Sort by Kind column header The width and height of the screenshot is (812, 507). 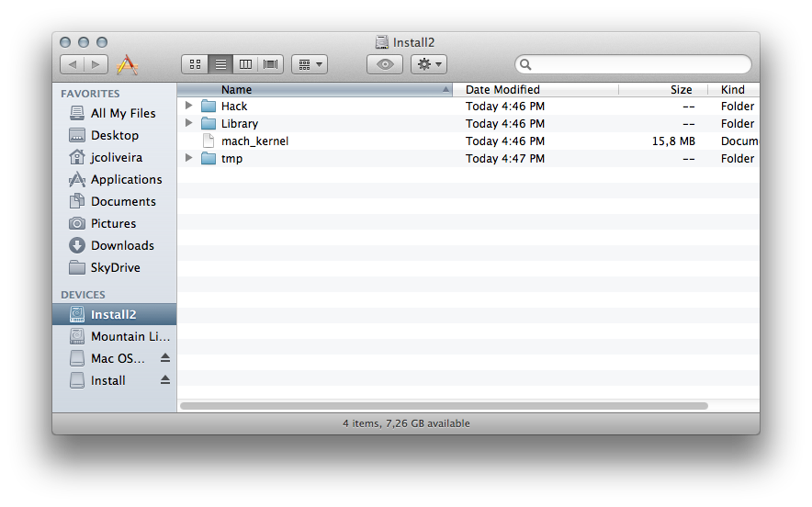pos(733,90)
